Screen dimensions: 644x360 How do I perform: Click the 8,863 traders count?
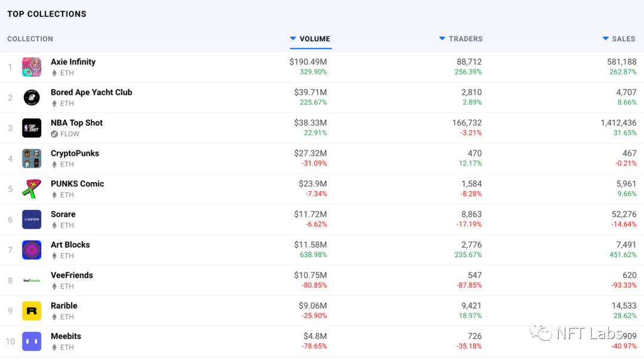[472, 214]
